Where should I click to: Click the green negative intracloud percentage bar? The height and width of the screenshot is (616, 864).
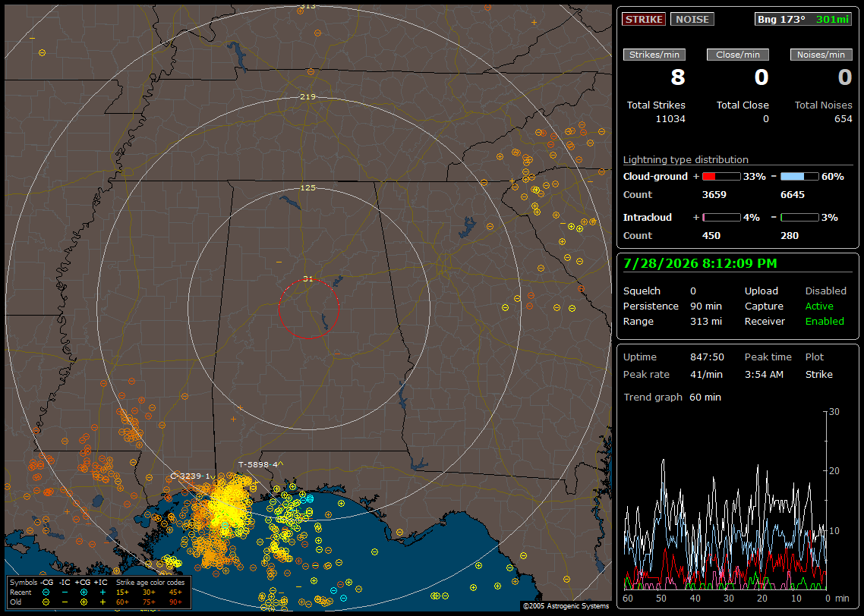799,218
